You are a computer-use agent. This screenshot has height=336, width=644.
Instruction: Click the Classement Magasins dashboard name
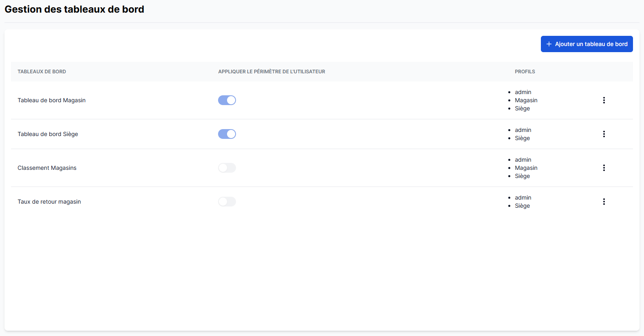(x=47, y=168)
